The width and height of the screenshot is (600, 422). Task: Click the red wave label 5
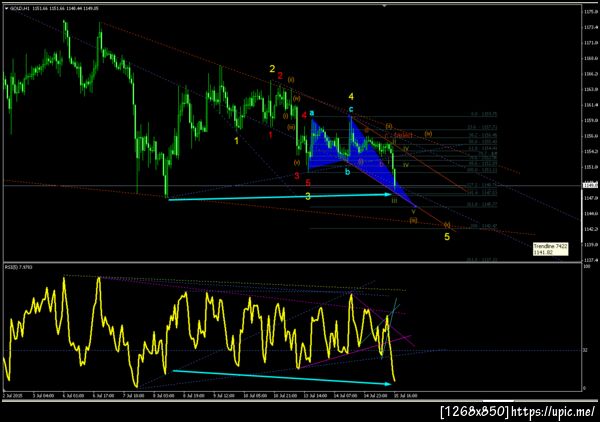308,183
